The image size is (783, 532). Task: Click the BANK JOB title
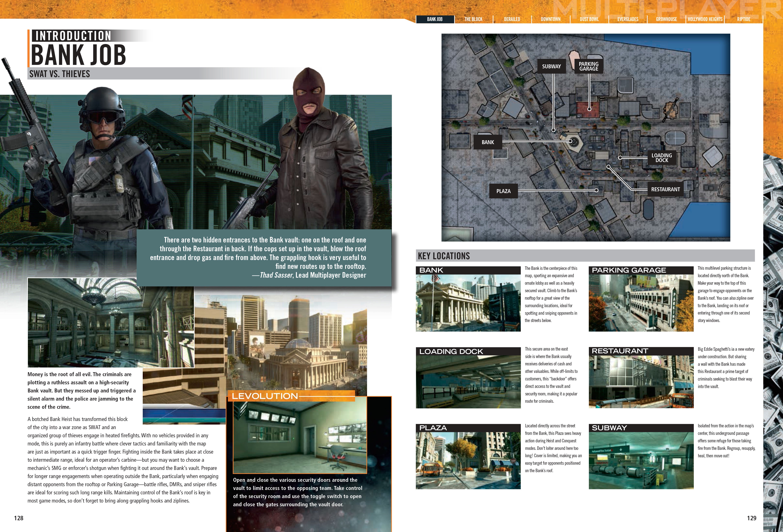point(78,55)
